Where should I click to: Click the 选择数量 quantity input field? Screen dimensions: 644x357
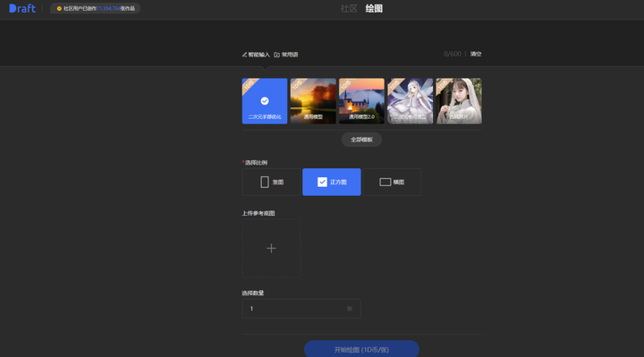(x=301, y=309)
